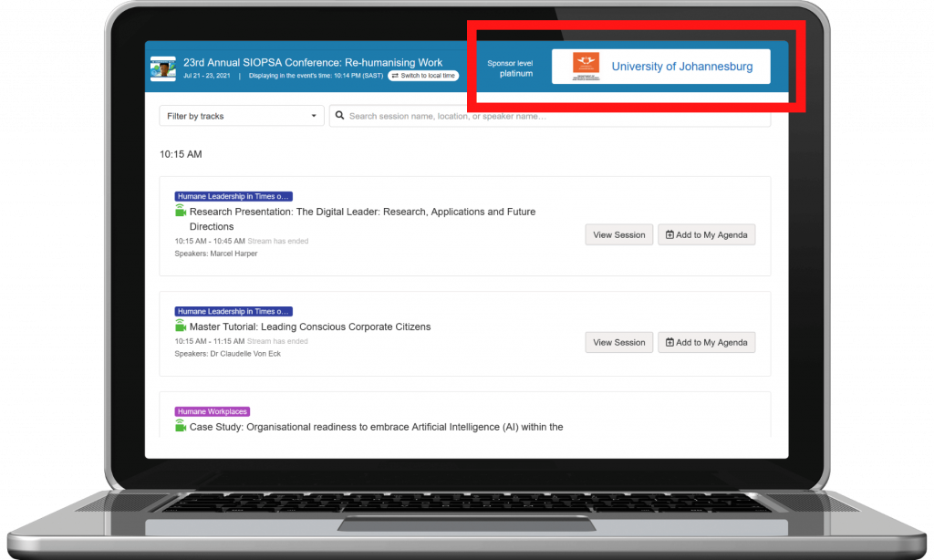Click the track tag on the Master Tutorial session
This screenshot has height=560, width=934.
point(233,311)
